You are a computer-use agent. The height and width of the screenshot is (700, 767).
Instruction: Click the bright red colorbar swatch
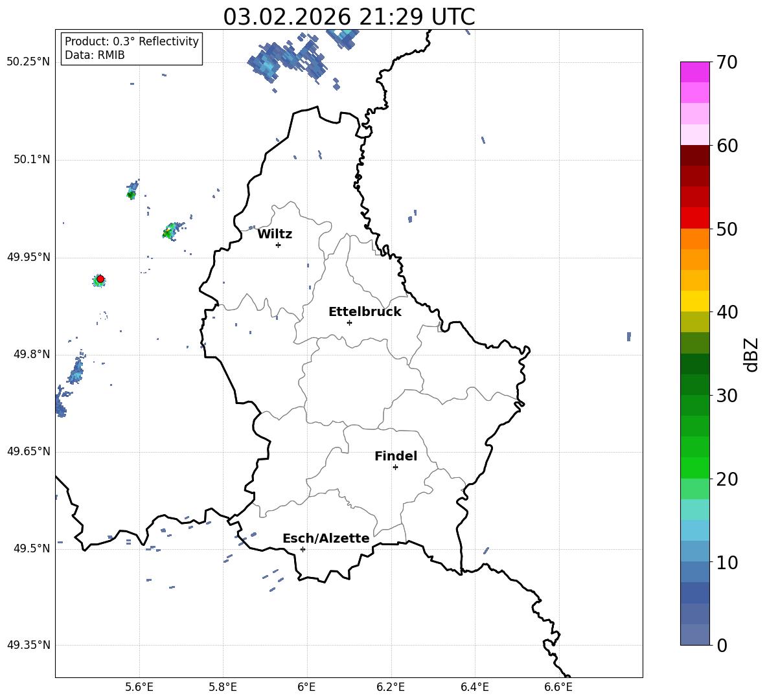694,218
